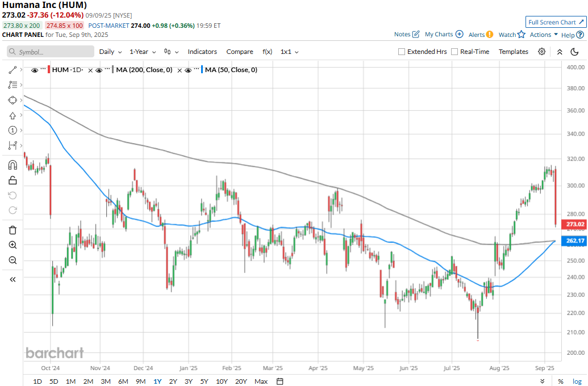Open the f(x) expressions menu
Viewport: 588px width, 386px height.
(267, 52)
